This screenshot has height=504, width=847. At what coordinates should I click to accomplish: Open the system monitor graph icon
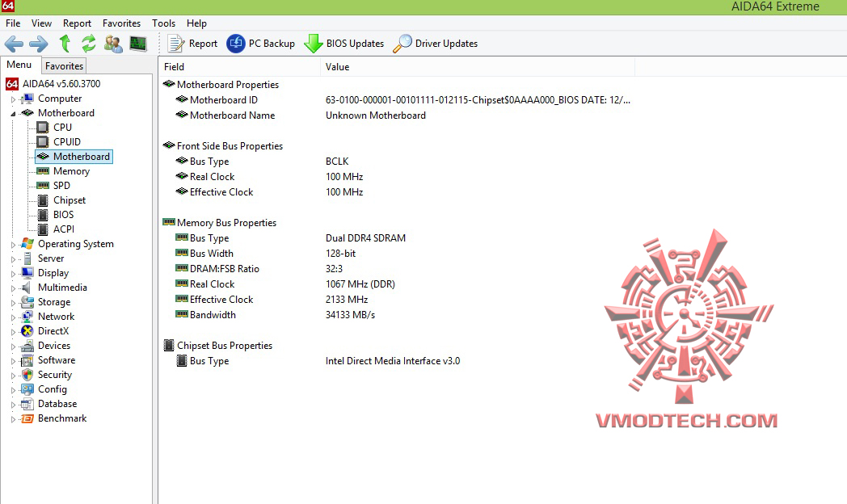coord(138,43)
